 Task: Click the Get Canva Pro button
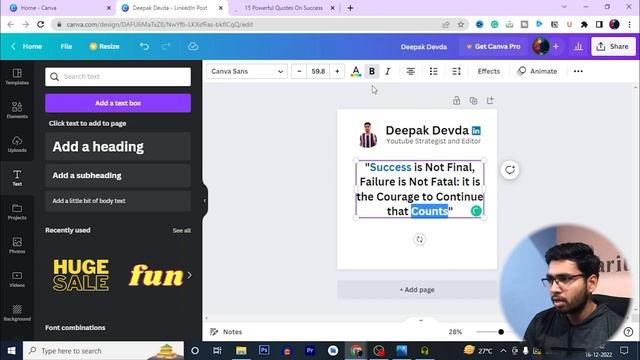pos(493,47)
